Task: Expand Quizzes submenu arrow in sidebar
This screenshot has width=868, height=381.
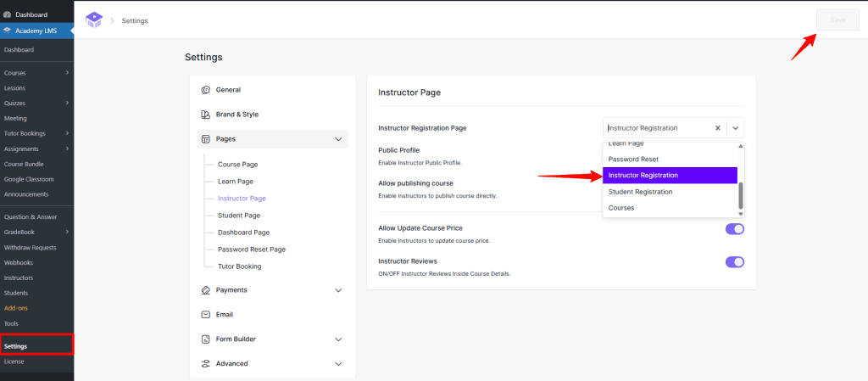Action: (x=67, y=103)
